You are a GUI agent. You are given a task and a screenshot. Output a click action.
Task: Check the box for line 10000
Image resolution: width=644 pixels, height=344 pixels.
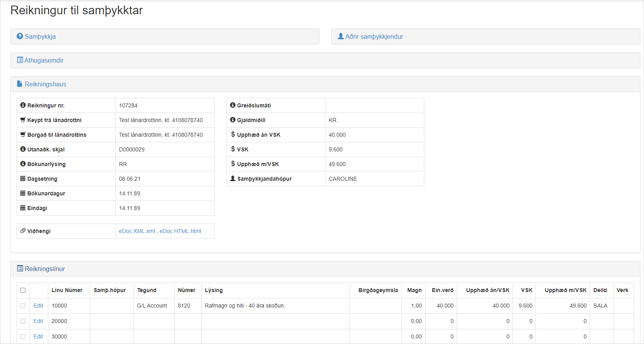(x=23, y=306)
